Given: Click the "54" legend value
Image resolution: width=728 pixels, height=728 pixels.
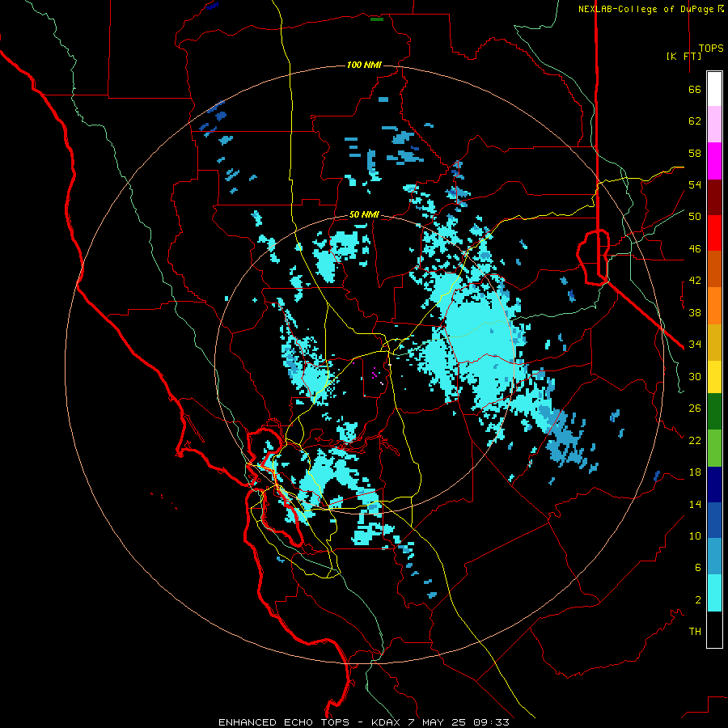Looking at the screenshot, I should [x=695, y=184].
